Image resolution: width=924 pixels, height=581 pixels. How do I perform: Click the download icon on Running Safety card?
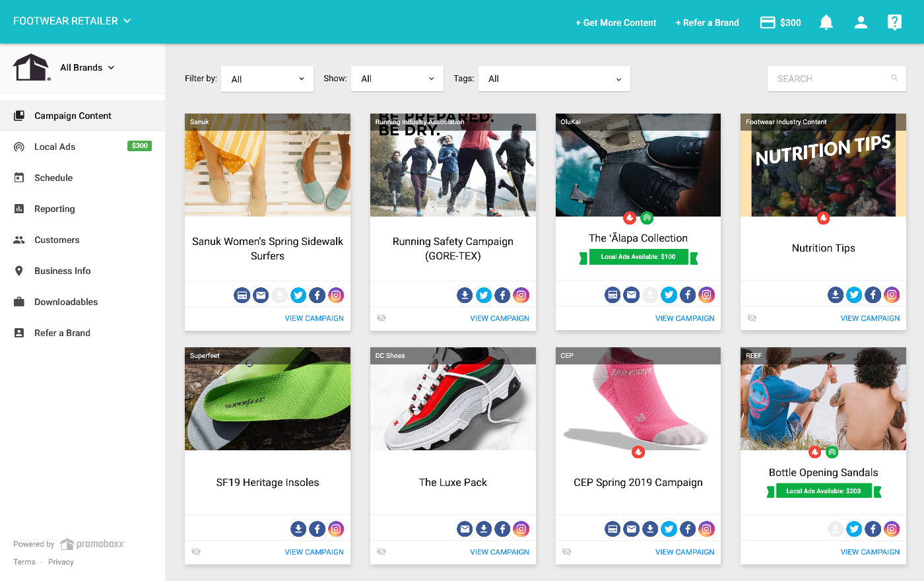tap(465, 295)
